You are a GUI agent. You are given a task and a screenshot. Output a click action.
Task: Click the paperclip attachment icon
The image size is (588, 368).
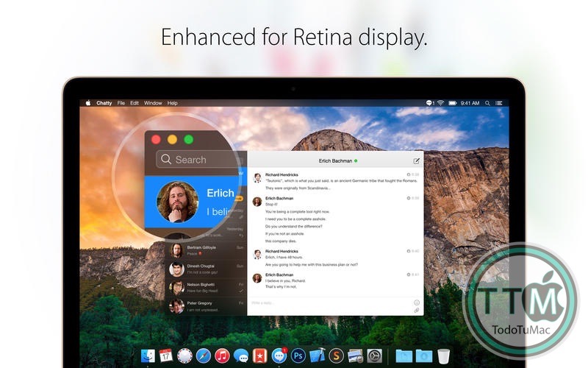[416, 310]
